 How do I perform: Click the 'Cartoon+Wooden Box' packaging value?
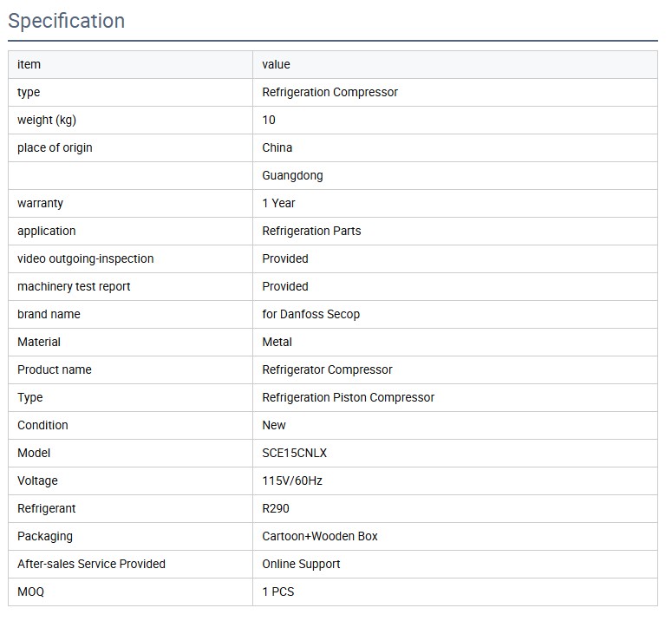tap(320, 536)
